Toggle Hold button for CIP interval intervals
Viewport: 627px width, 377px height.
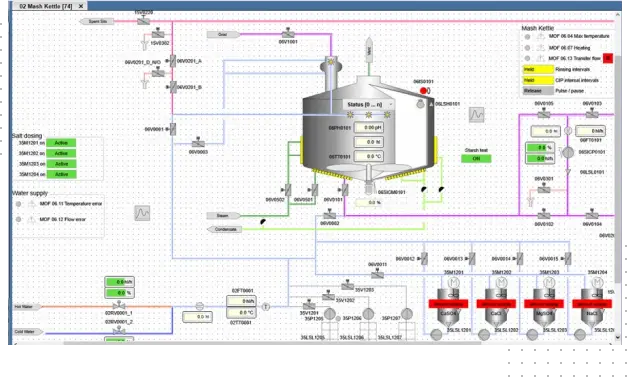pyautogui.click(x=538, y=80)
